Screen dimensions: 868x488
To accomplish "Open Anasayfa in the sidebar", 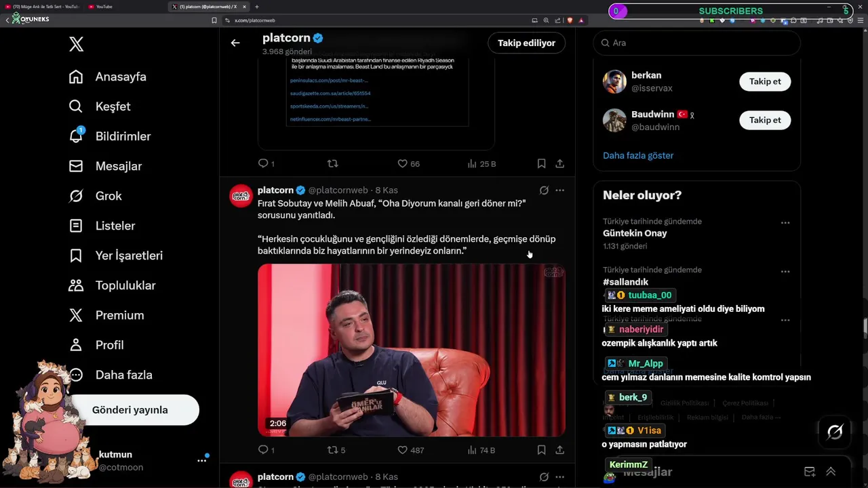I will [x=108, y=77].
